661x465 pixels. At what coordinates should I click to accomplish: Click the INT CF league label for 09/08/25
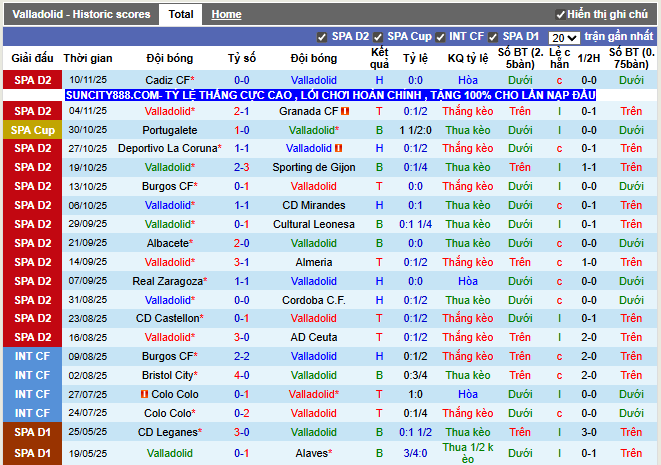tap(32, 356)
